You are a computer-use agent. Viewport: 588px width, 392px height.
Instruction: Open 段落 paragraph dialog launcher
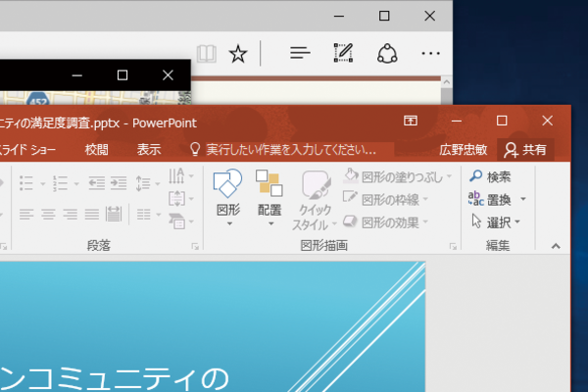pos(195,246)
